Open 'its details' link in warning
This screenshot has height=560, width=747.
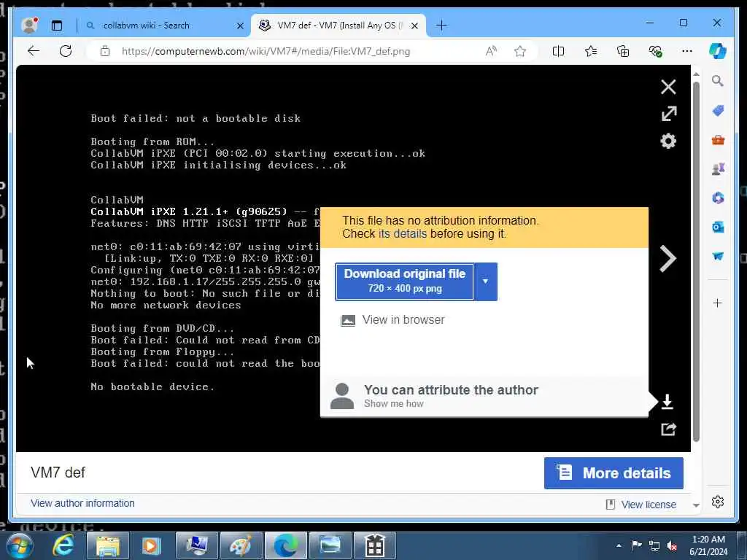pyautogui.click(x=403, y=234)
